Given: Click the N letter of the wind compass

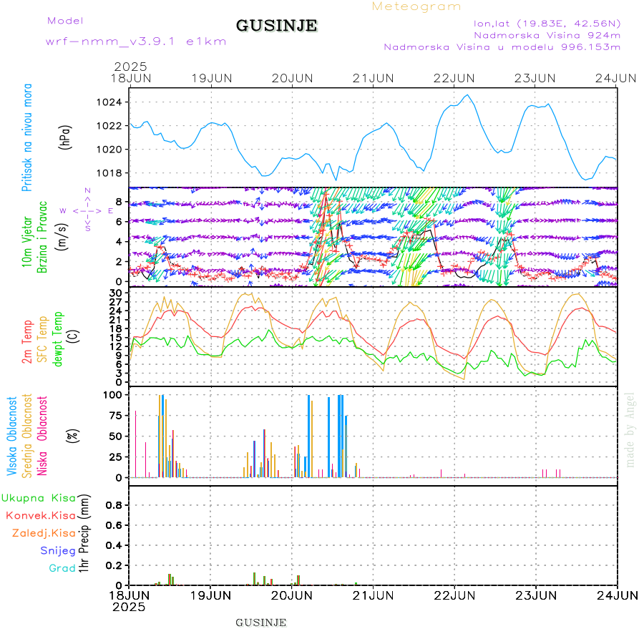Looking at the screenshot, I should (87, 190).
